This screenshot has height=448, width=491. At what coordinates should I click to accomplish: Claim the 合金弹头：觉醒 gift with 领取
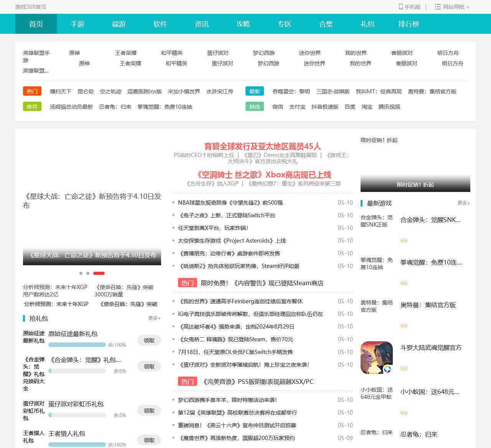[149, 367]
